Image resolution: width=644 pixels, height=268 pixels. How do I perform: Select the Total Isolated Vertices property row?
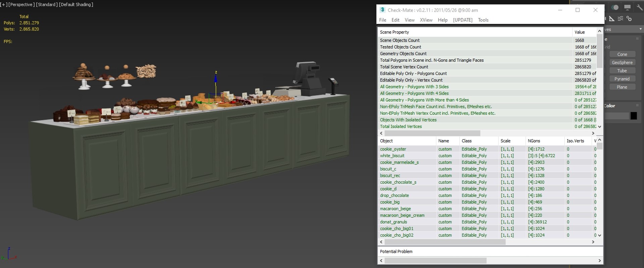487,127
